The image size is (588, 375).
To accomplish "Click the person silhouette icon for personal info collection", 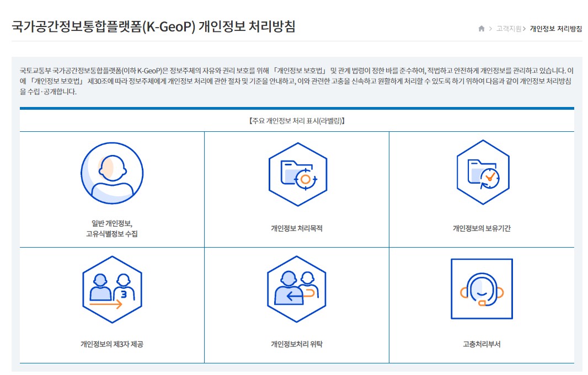I will tap(112, 173).
